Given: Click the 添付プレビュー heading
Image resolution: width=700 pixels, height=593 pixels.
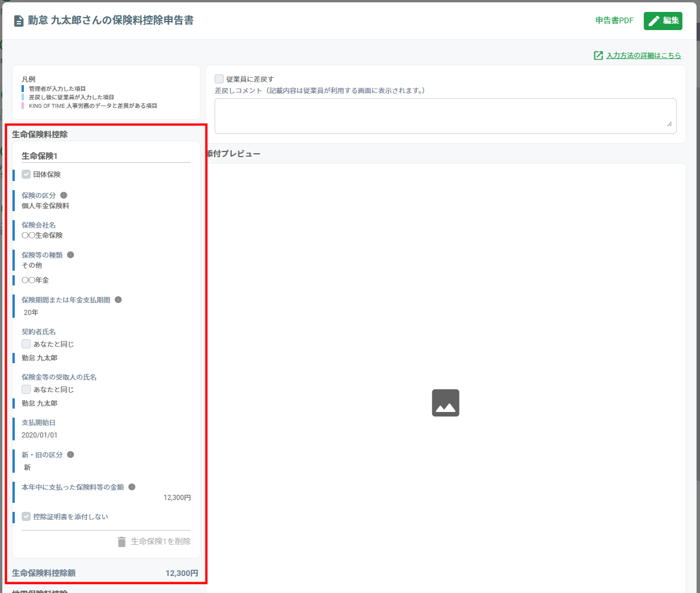Looking at the screenshot, I should coord(233,154).
